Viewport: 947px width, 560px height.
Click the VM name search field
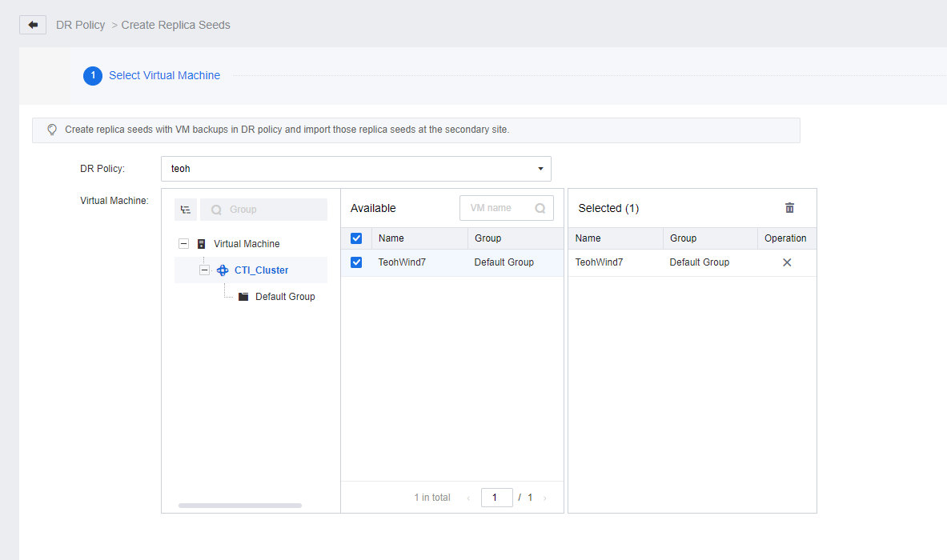coord(496,208)
